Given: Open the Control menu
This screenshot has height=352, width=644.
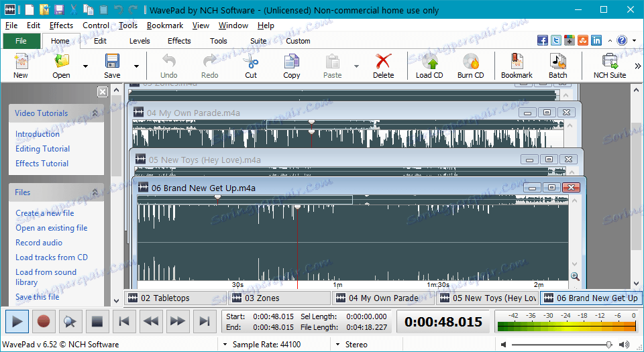Looking at the screenshot, I should coord(96,25).
